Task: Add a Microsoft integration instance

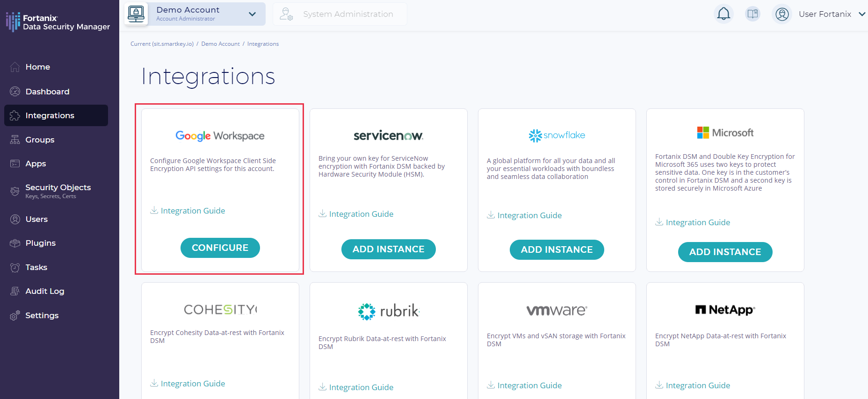Action: pos(725,252)
